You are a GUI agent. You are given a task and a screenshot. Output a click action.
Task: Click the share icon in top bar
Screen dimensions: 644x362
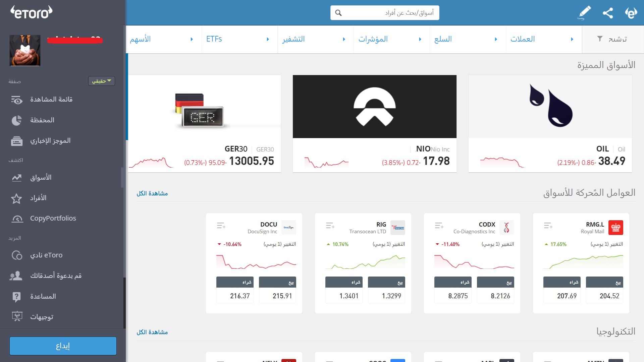(x=607, y=13)
